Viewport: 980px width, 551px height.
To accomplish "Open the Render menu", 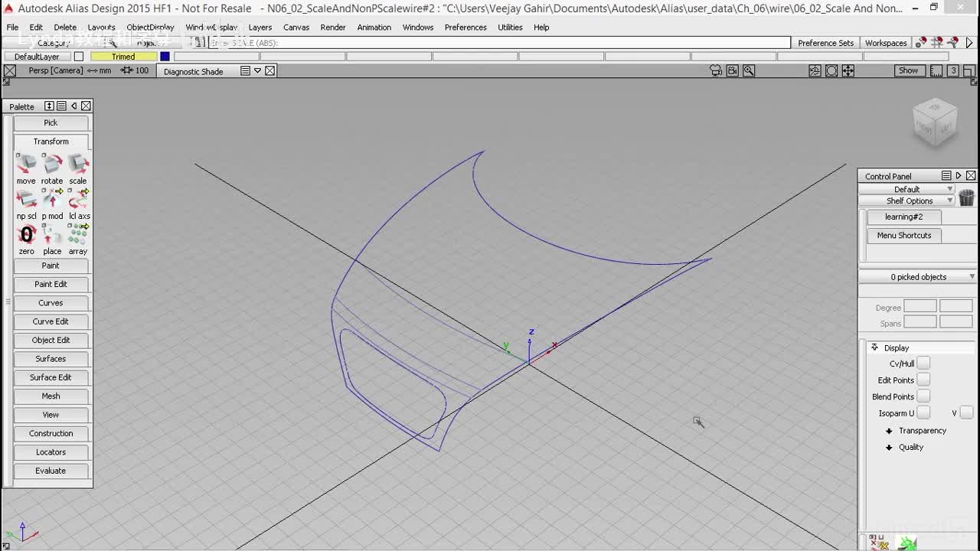I will tap(333, 28).
